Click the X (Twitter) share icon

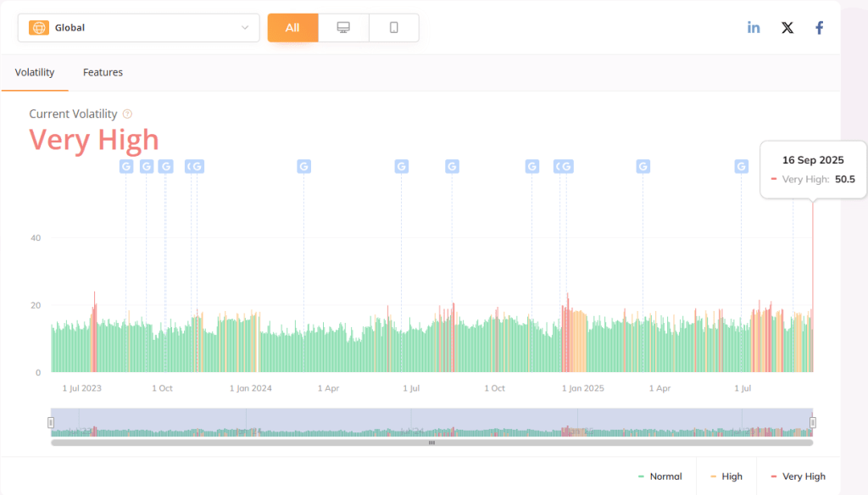click(x=787, y=27)
